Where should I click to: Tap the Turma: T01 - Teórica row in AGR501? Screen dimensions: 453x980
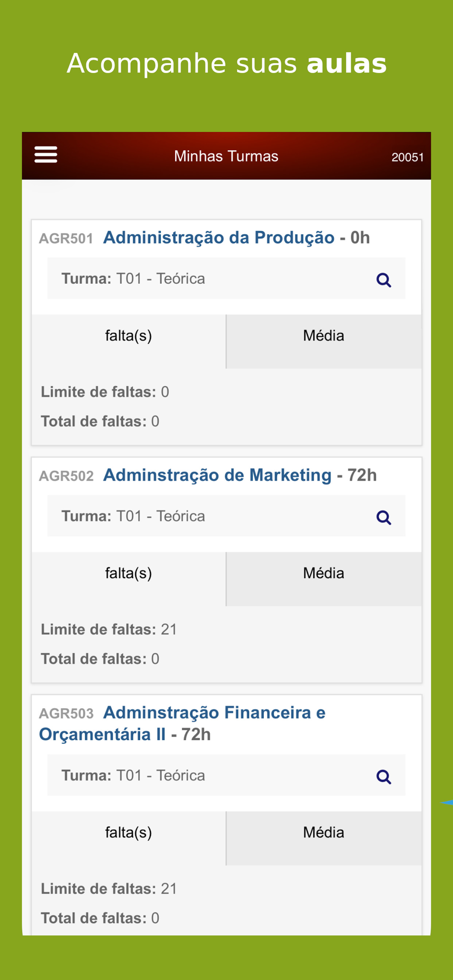226,279
